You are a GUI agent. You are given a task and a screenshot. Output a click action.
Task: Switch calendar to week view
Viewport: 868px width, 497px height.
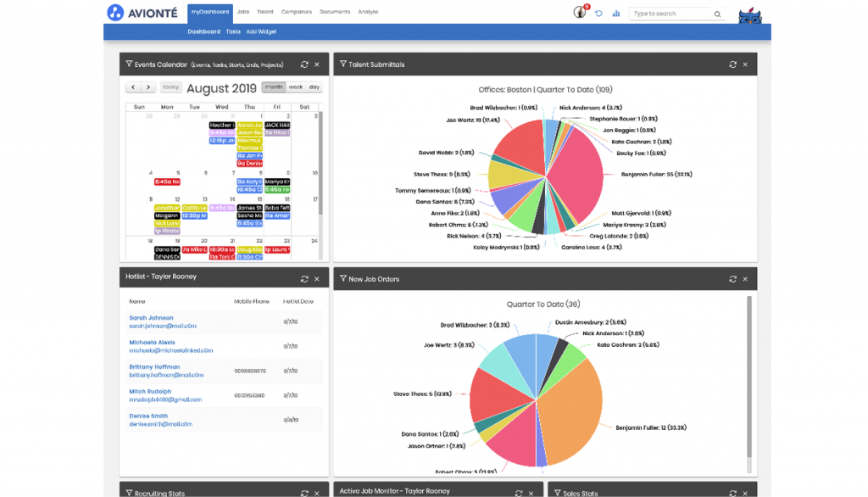(295, 87)
